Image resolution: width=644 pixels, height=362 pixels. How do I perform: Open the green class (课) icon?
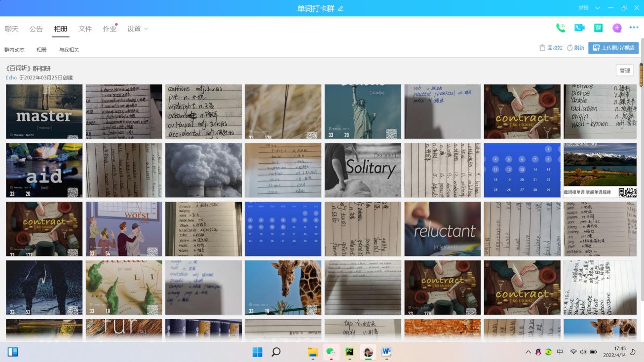[598, 28]
